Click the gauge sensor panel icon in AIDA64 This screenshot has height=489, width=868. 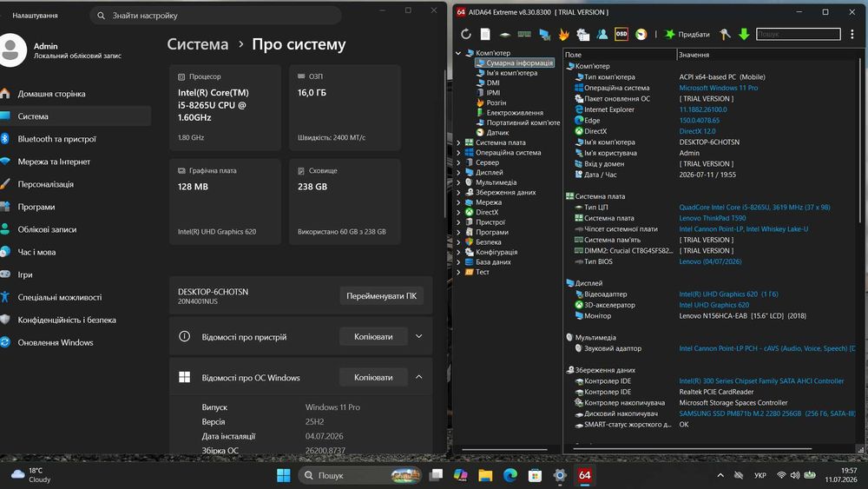641,35
